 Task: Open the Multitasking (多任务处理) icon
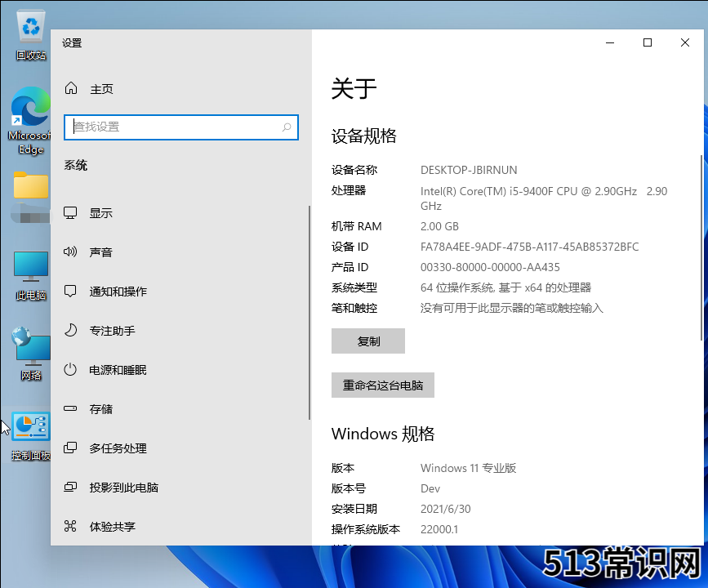tap(71, 448)
